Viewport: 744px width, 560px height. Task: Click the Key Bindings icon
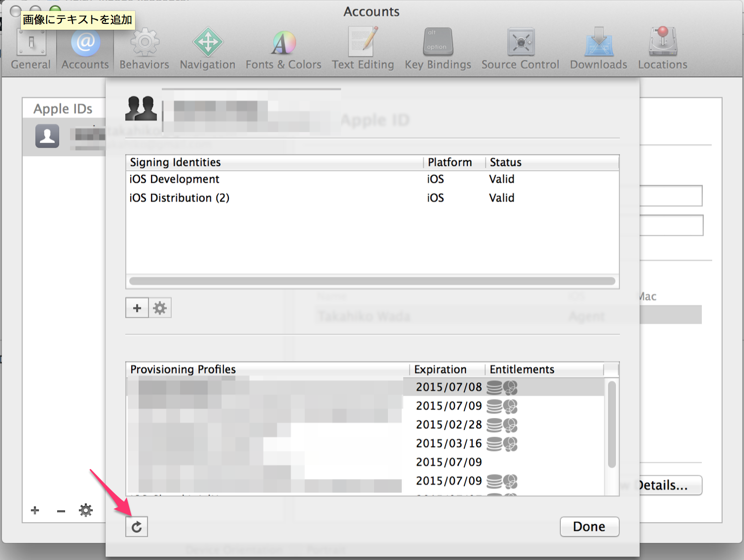point(437,47)
